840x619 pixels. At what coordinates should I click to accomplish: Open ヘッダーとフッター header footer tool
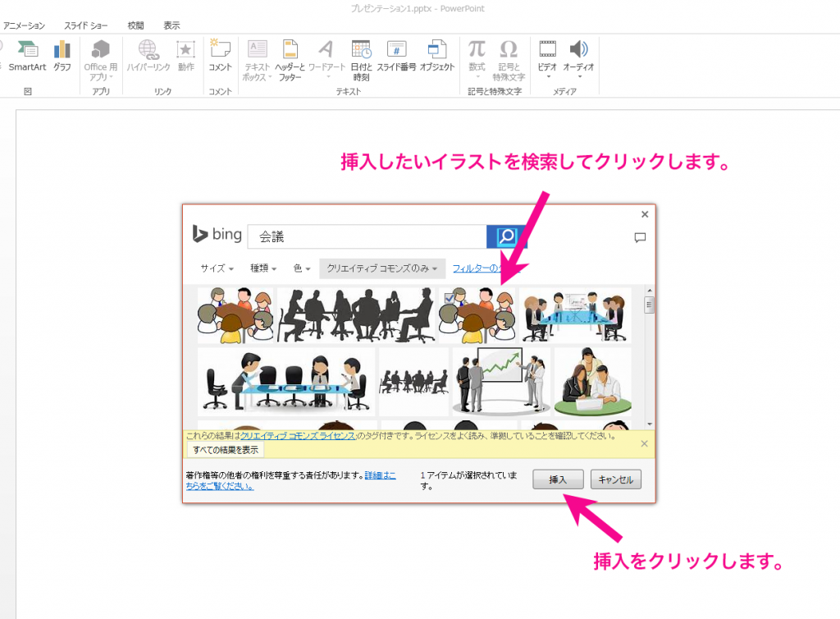point(290,59)
